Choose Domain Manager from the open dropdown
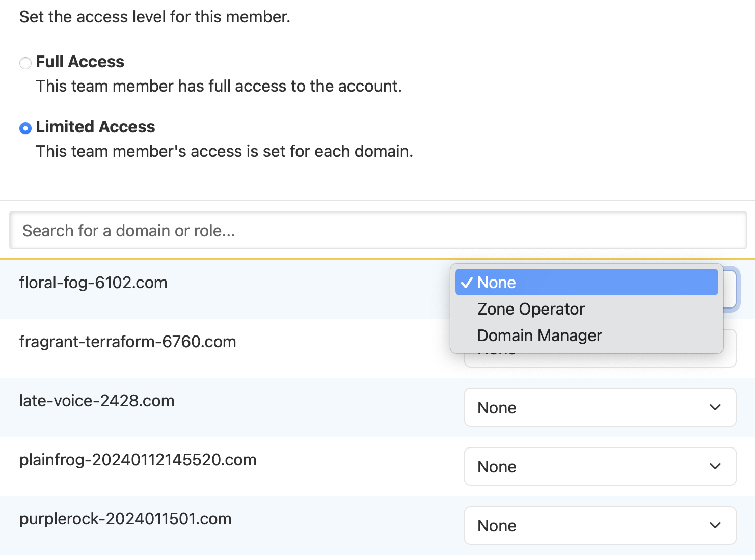 540,335
